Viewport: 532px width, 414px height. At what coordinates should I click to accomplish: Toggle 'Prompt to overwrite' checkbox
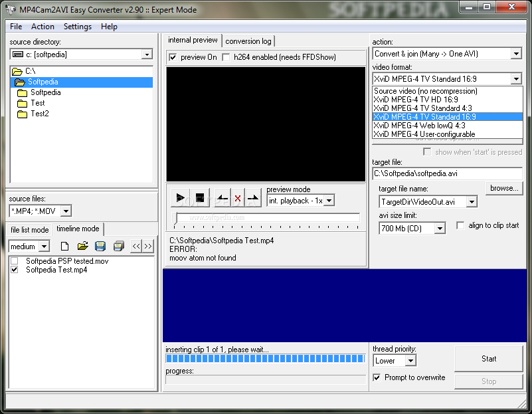pos(377,377)
